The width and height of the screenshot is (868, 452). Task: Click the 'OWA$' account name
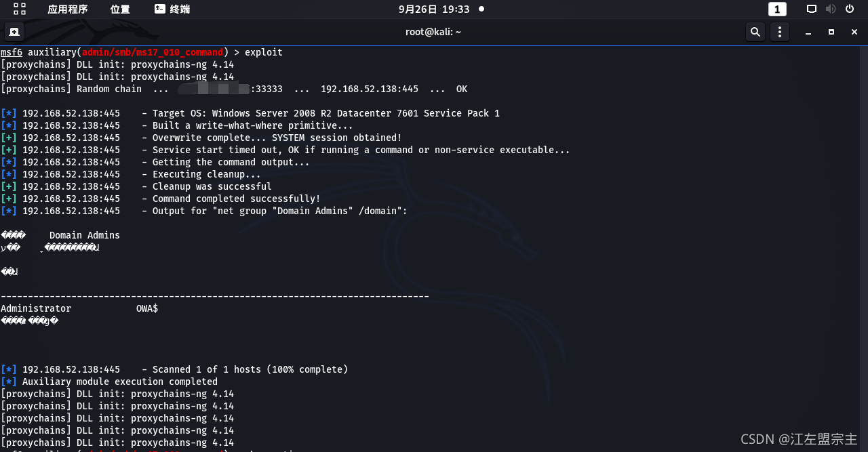[147, 308]
